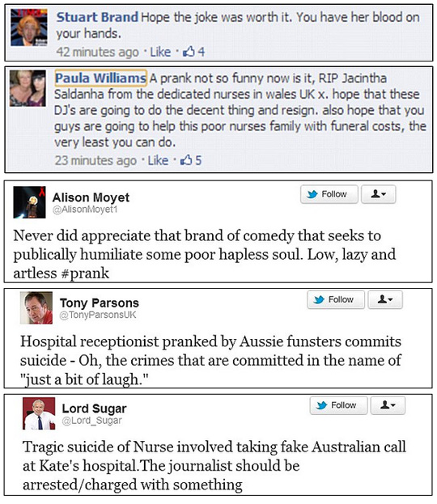Viewport: 437px width, 504px height.
Task: Like Stuart Brand's comment
Action: coord(160,52)
